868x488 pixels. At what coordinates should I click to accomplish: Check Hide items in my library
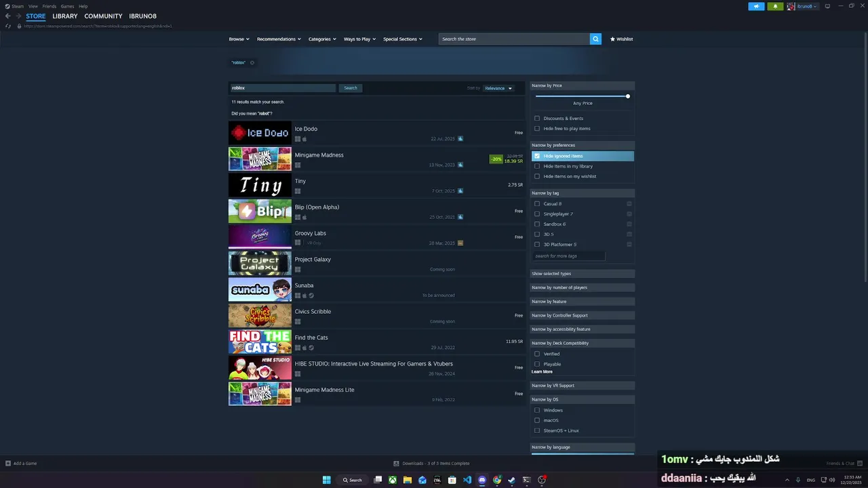click(537, 166)
